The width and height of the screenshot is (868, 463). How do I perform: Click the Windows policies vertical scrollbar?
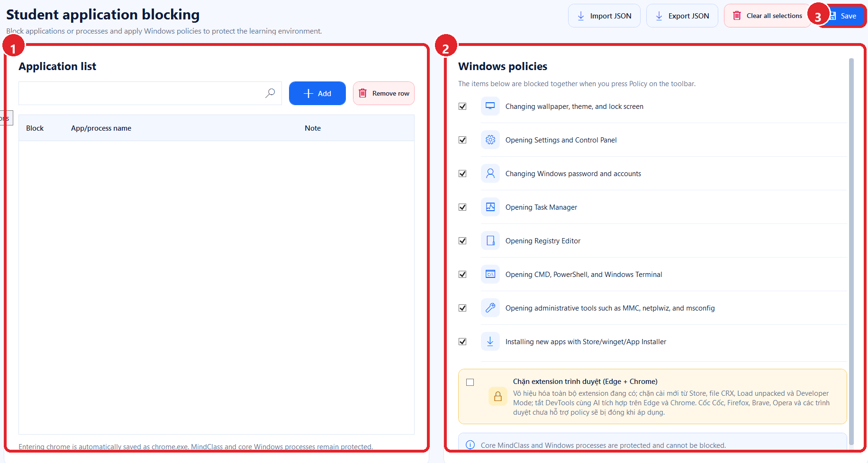[x=851, y=251]
